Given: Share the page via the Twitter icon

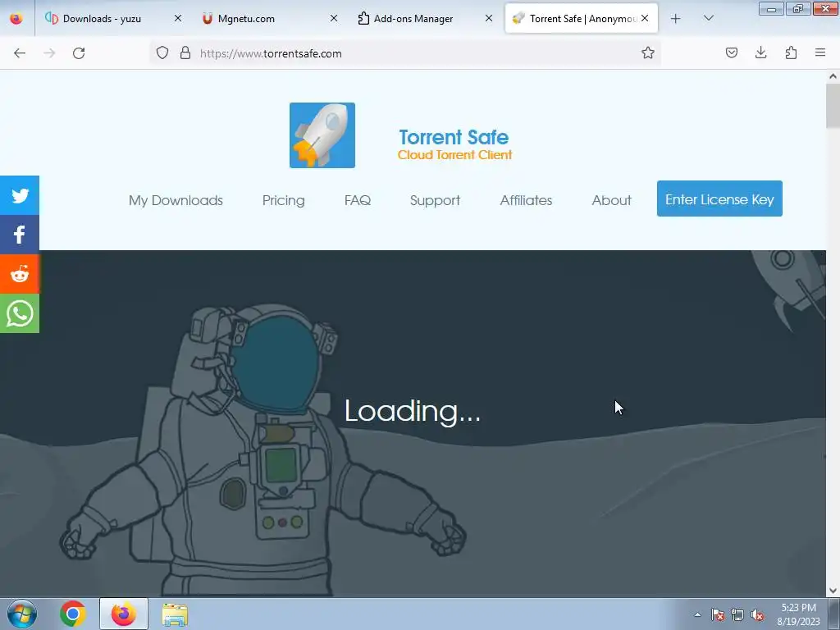Looking at the screenshot, I should point(20,195).
